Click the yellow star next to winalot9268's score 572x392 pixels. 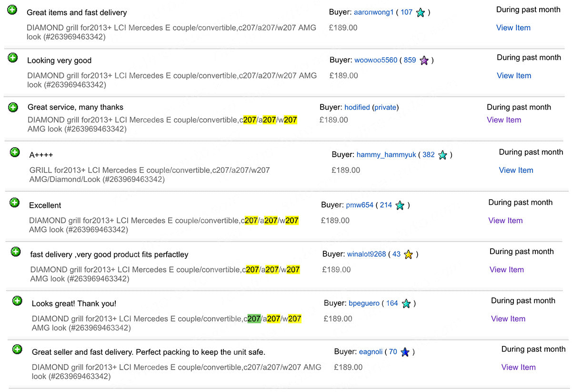point(408,254)
